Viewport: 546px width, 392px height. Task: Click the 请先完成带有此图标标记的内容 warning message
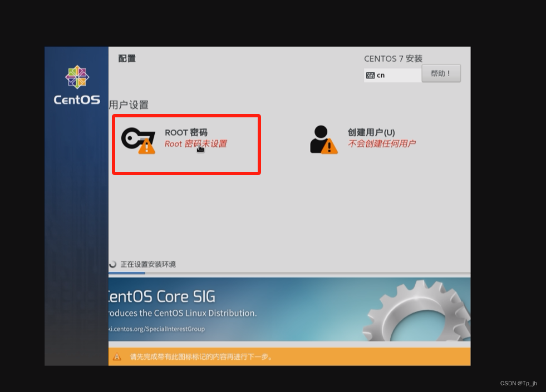click(201, 357)
